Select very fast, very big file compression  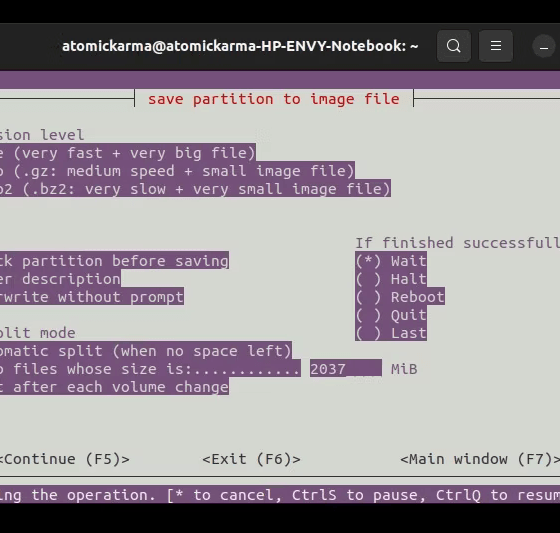click(128, 153)
